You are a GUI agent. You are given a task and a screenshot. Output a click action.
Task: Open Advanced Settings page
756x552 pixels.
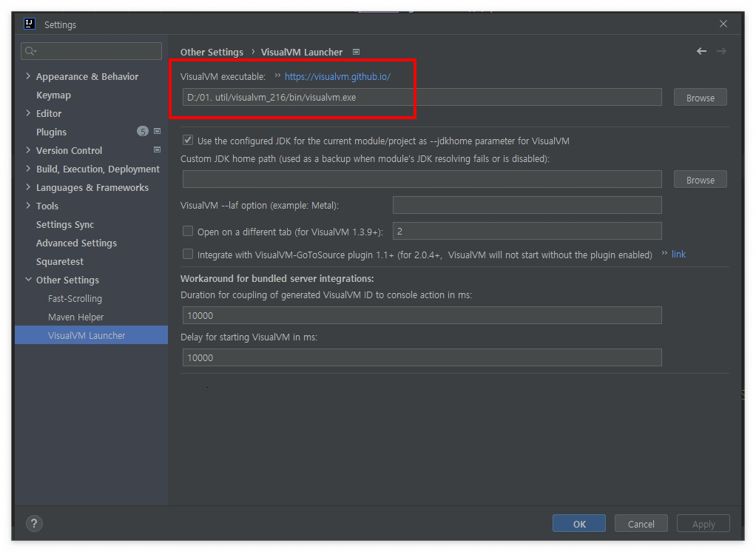pyautogui.click(x=76, y=243)
